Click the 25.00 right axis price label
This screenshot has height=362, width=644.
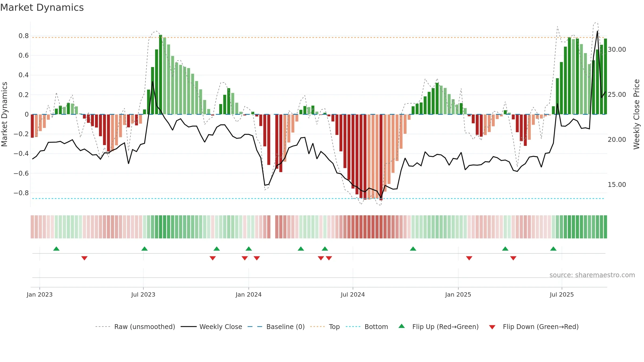pyautogui.click(x=617, y=95)
